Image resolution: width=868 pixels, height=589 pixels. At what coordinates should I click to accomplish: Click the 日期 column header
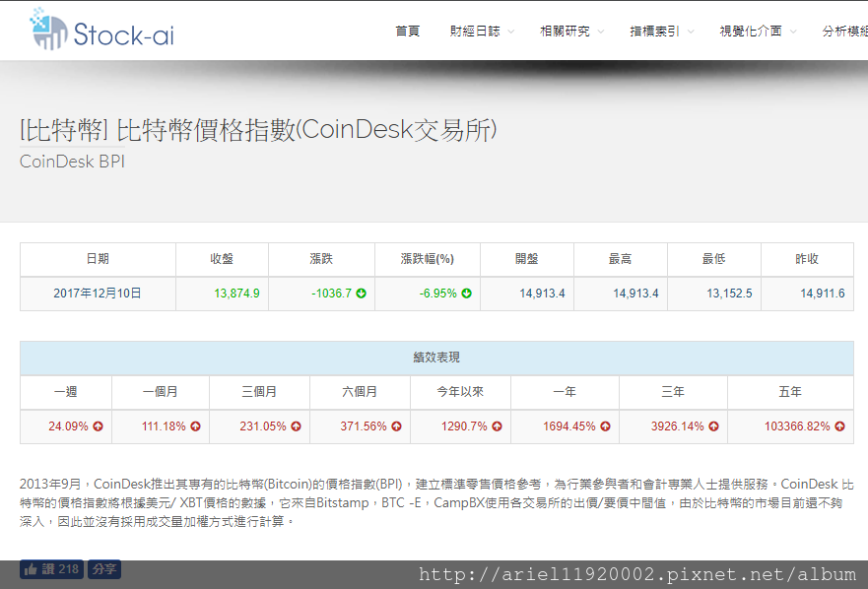click(98, 259)
